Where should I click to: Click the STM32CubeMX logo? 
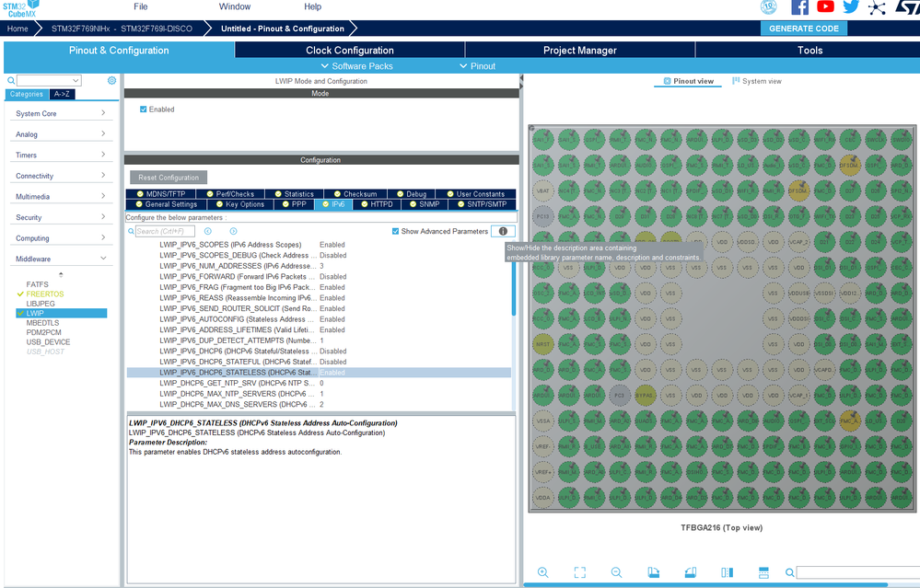pyautogui.click(x=21, y=9)
